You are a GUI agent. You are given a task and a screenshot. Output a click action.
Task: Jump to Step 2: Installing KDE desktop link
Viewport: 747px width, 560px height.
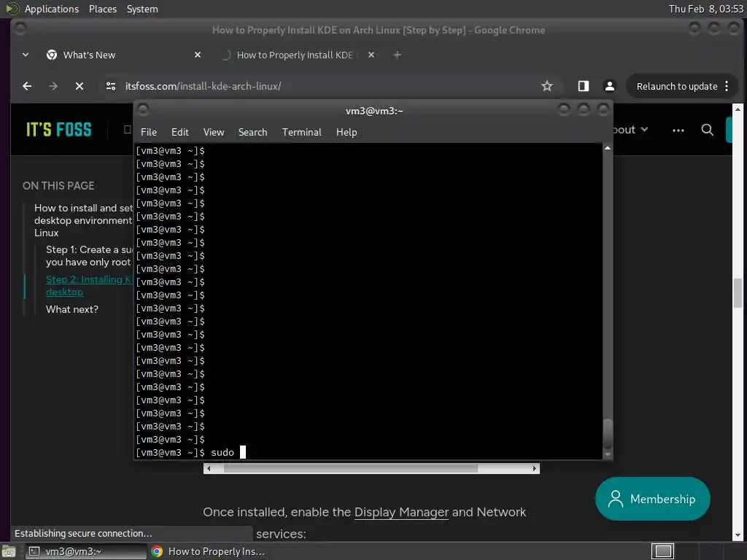pos(89,286)
